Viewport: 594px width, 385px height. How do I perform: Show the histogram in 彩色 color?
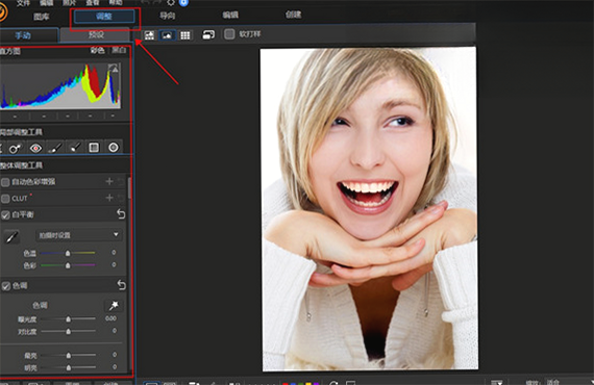pyautogui.click(x=97, y=50)
